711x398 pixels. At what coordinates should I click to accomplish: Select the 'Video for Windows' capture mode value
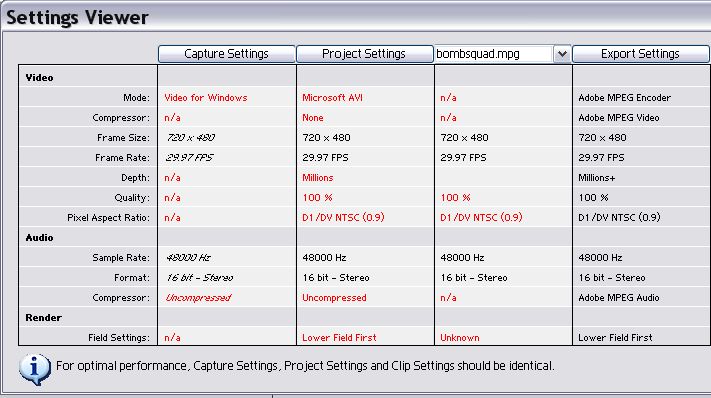click(206, 98)
